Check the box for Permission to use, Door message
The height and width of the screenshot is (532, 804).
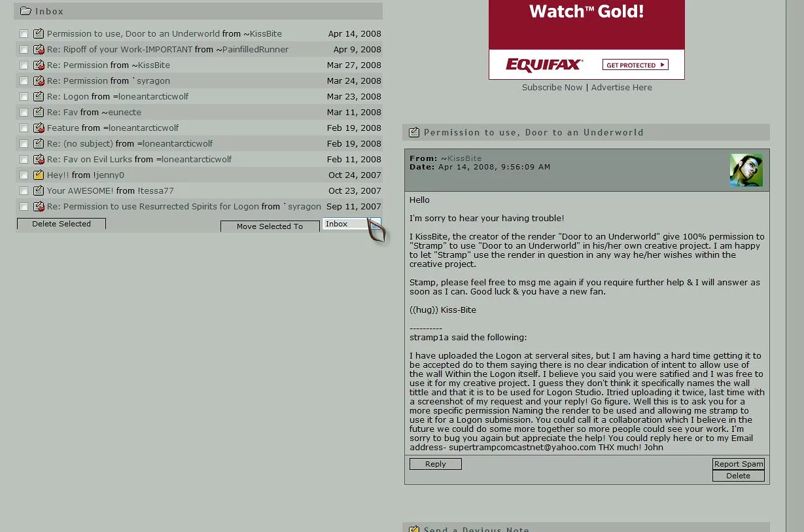point(24,34)
